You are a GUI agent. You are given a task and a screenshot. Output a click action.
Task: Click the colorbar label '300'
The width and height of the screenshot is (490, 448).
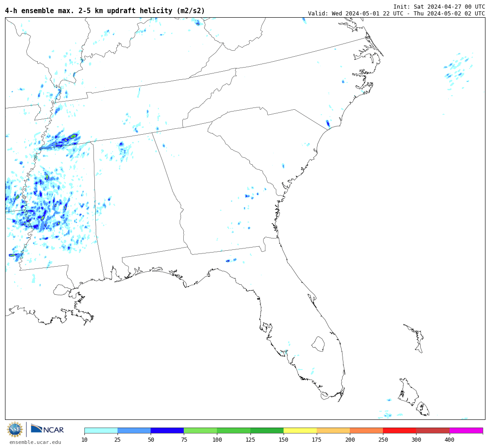point(416,440)
